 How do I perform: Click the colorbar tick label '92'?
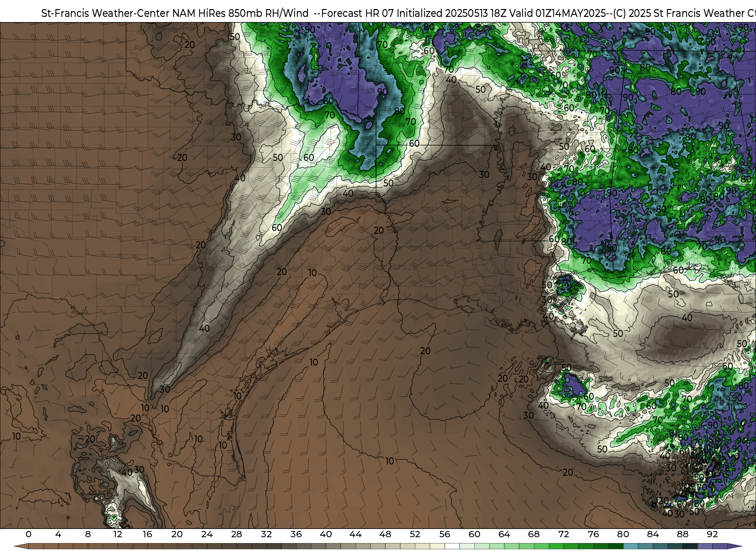click(x=712, y=534)
